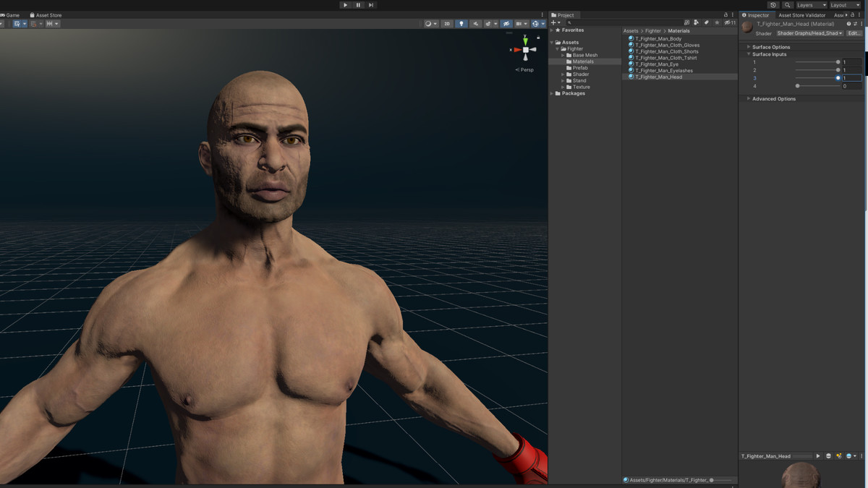Select the T_Fighter_Man_Eye material
Viewport: 868px width, 488px height.
click(x=657, y=64)
